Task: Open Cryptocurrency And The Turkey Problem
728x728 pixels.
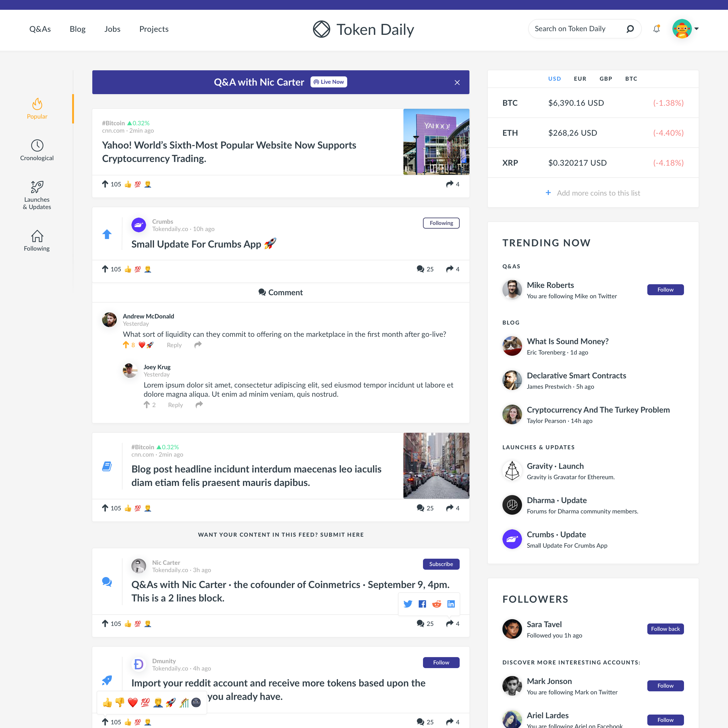Action: pyautogui.click(x=598, y=410)
